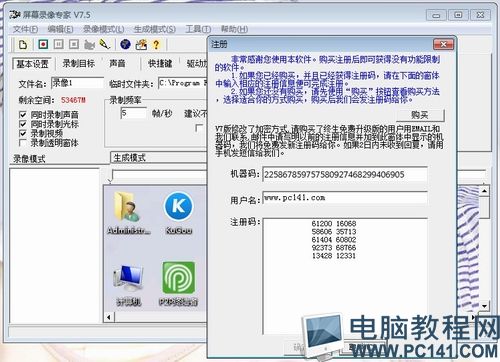Click the stop recording toolbar icon
Viewport: 500px width, 362px height.
coord(74,44)
